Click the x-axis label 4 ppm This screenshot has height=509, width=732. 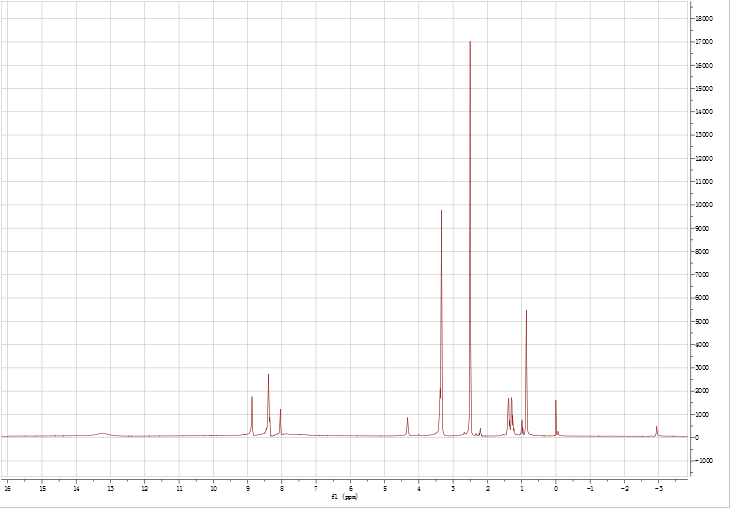(x=419, y=488)
